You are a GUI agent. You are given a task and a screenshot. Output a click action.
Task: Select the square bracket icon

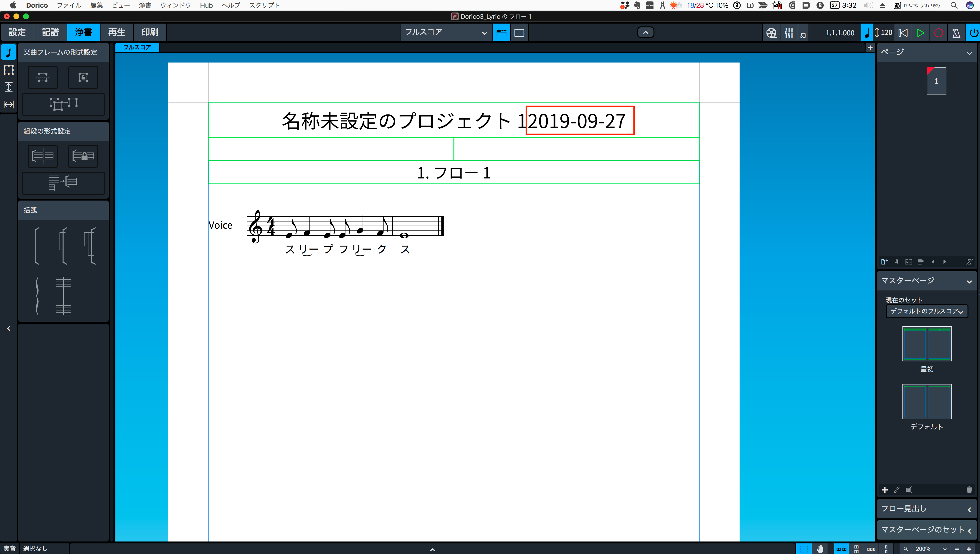pyautogui.click(x=37, y=246)
